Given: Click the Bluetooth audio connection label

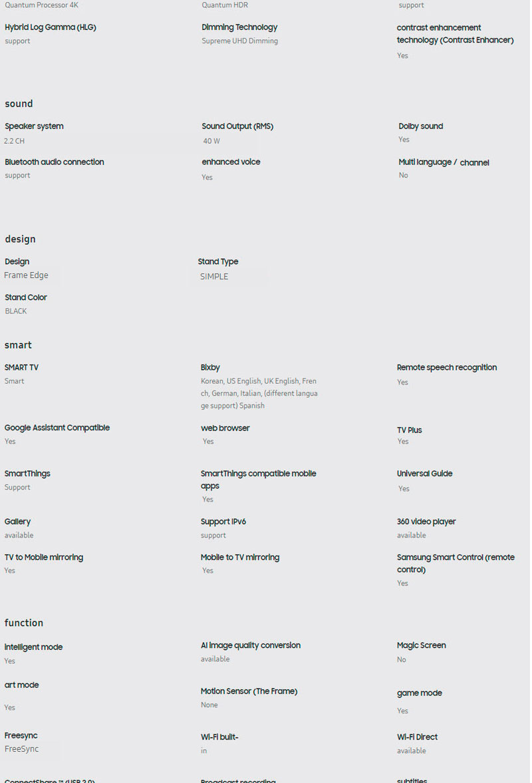Looking at the screenshot, I should [55, 162].
